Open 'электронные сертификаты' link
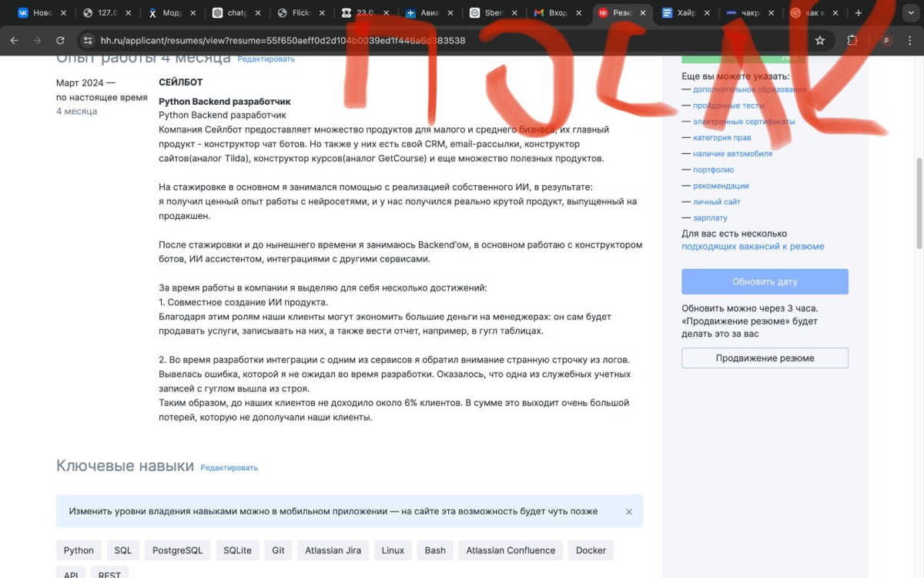The width and height of the screenshot is (924, 578). click(743, 122)
